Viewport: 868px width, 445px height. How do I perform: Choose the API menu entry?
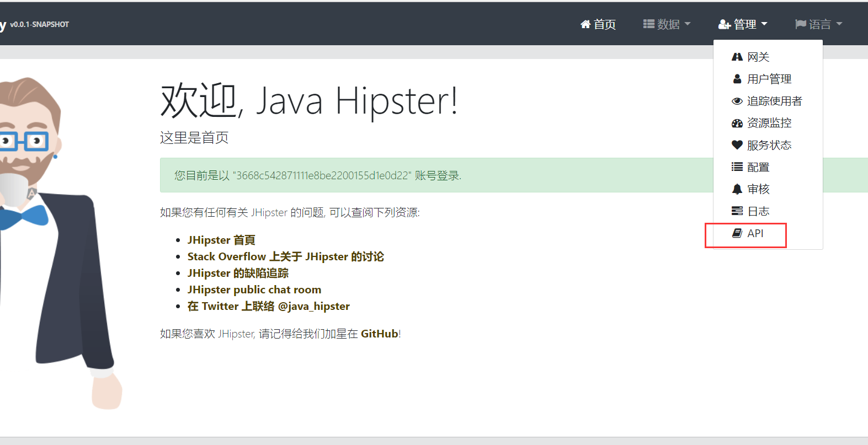point(755,233)
